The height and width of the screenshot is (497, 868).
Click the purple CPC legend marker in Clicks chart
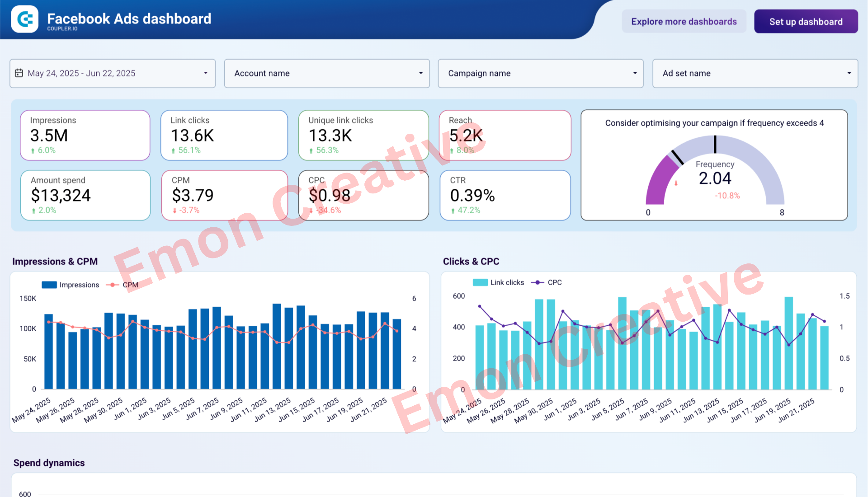538,282
